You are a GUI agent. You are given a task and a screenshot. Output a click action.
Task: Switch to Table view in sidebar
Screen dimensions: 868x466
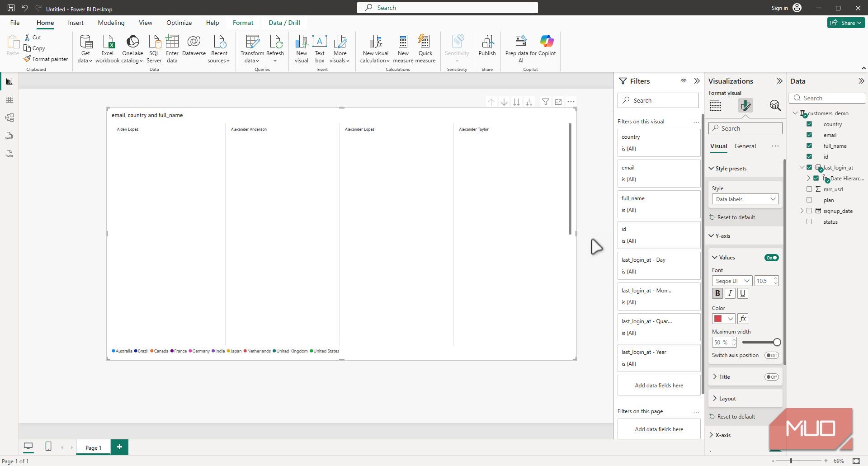click(x=9, y=99)
